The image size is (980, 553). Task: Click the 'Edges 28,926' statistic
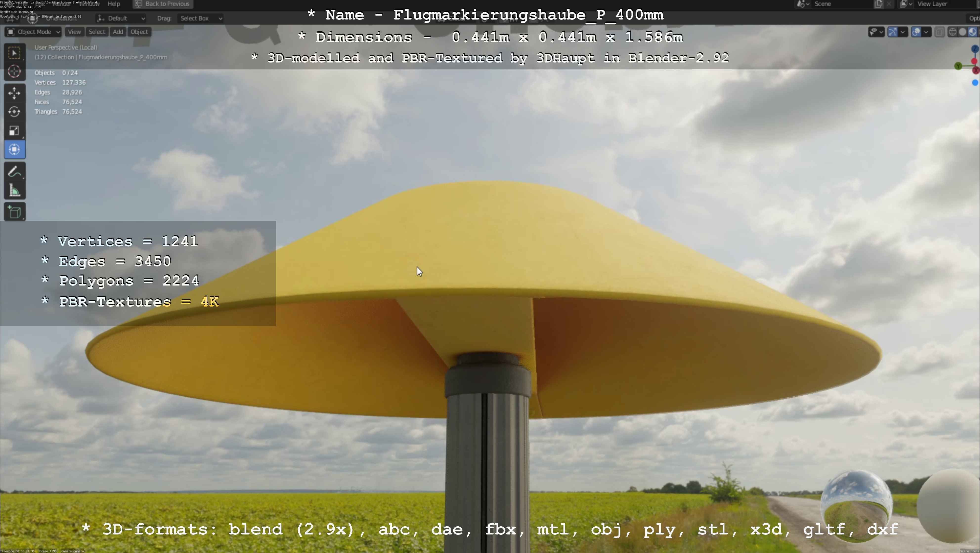(x=58, y=92)
